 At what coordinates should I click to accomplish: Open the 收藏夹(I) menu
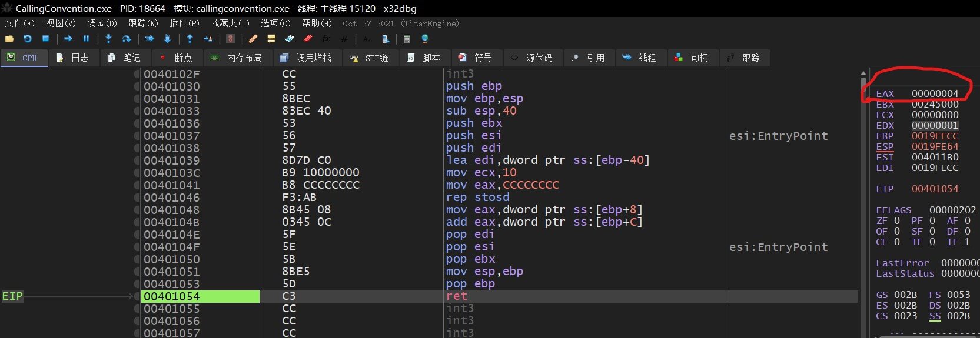[x=231, y=24]
